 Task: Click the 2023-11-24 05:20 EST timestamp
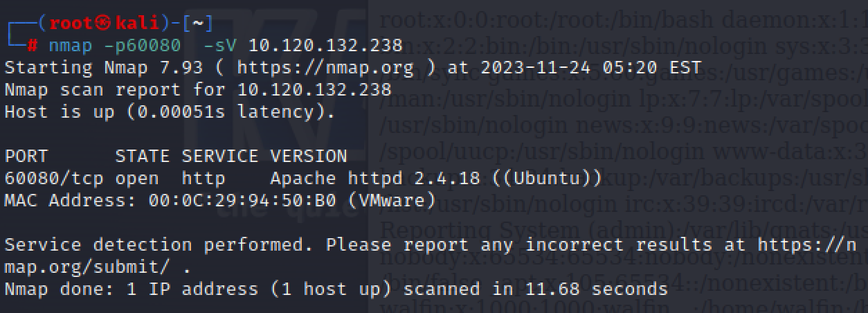point(586,68)
